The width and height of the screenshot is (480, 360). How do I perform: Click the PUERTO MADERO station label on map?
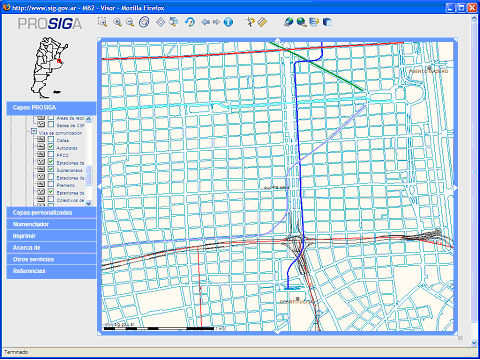(x=429, y=71)
